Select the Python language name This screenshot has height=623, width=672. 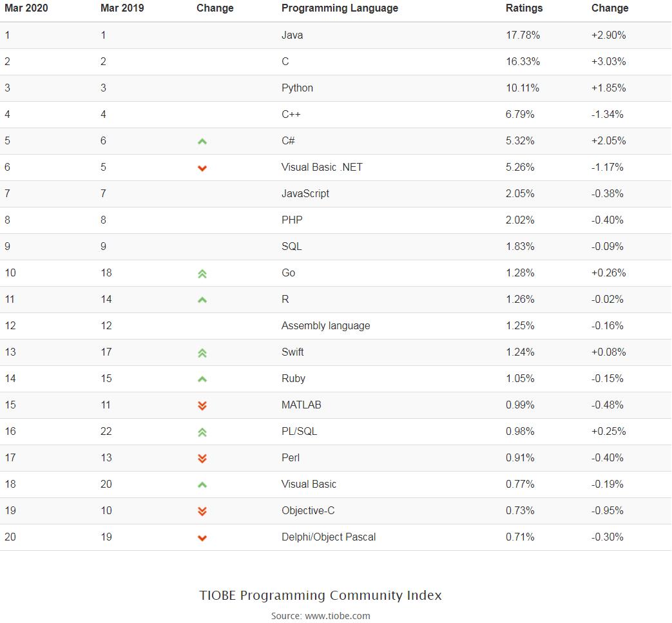tap(297, 88)
